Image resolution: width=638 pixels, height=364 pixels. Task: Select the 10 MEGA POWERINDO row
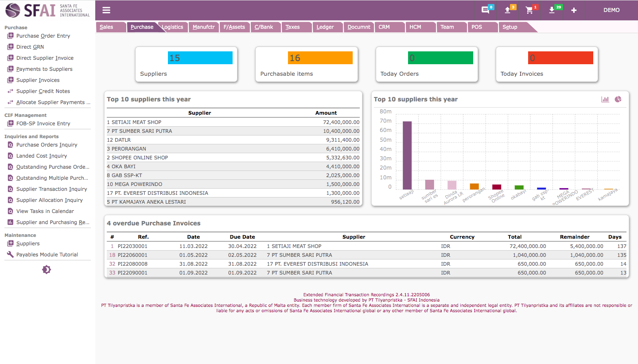233,184
